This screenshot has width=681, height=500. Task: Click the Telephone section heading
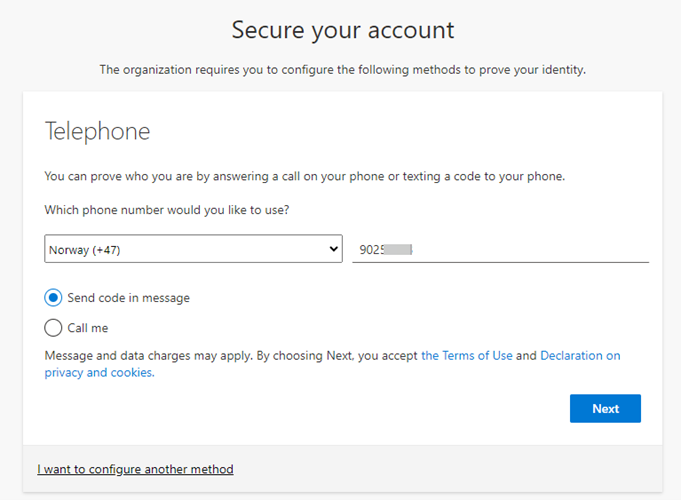point(98,131)
